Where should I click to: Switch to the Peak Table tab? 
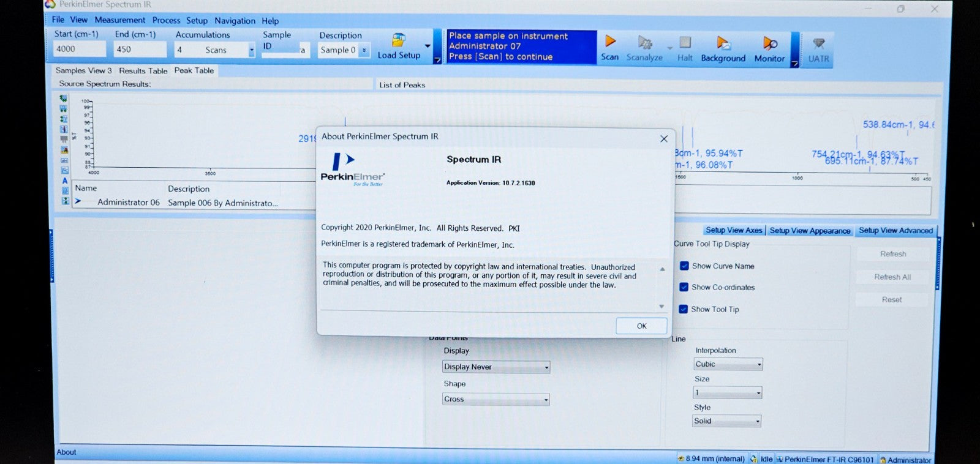(x=194, y=70)
